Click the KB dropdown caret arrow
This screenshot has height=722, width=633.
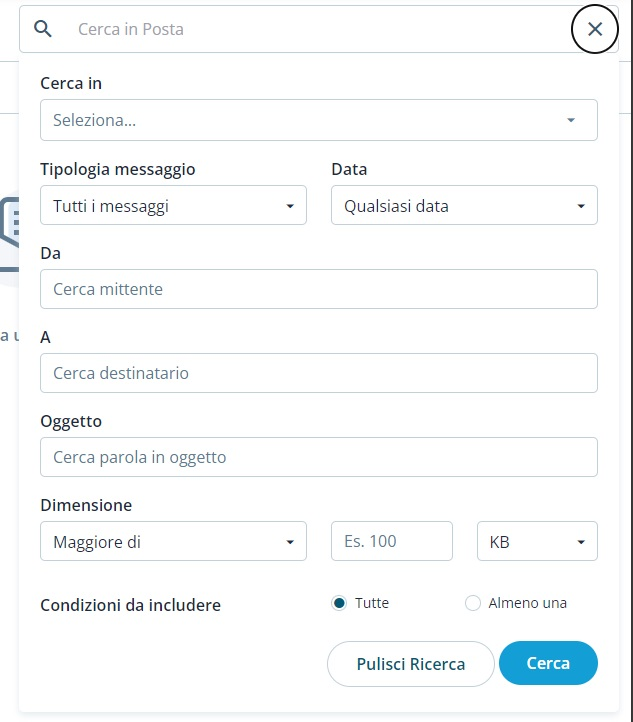click(x=581, y=542)
